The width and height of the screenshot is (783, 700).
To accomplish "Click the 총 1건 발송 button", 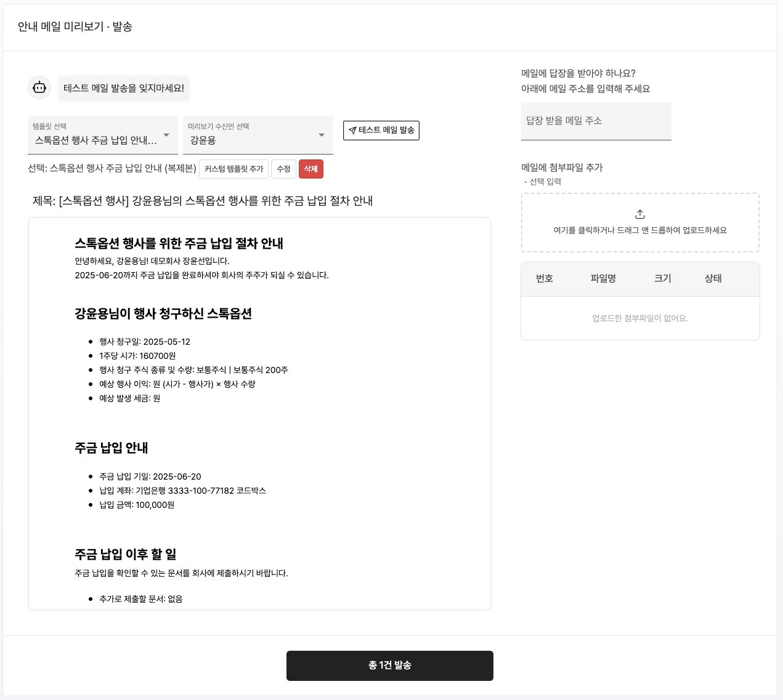I will 390,666.
